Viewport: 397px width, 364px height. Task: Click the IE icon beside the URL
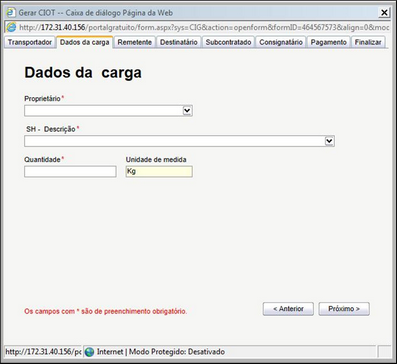(11, 27)
